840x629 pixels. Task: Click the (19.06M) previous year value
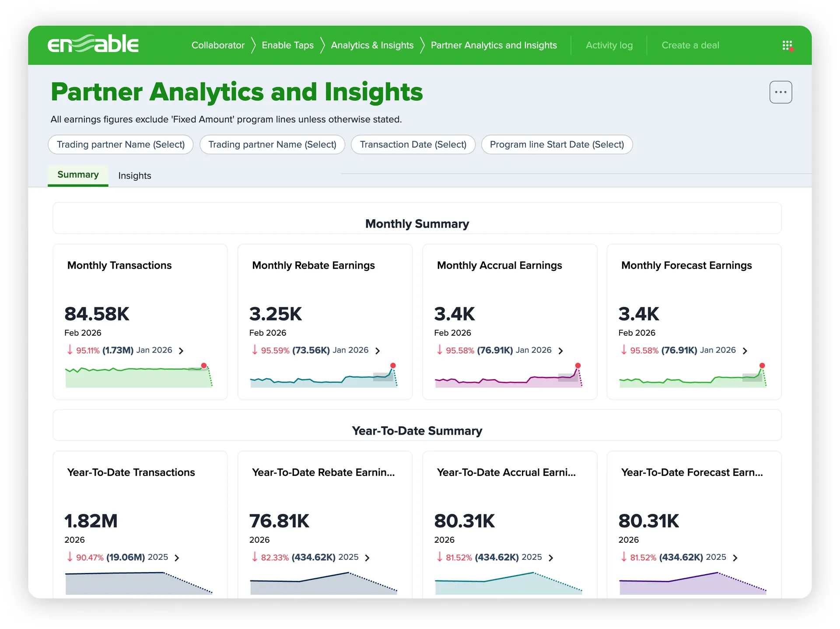126,557
